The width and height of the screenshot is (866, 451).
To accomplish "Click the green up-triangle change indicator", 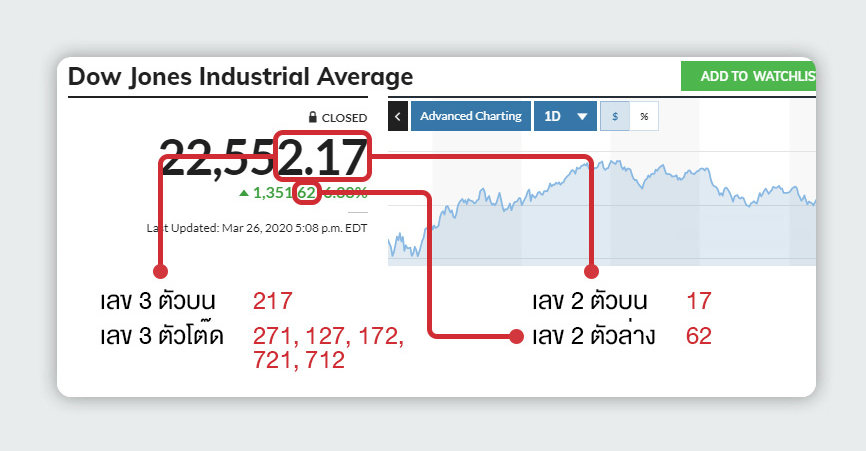I will (244, 193).
